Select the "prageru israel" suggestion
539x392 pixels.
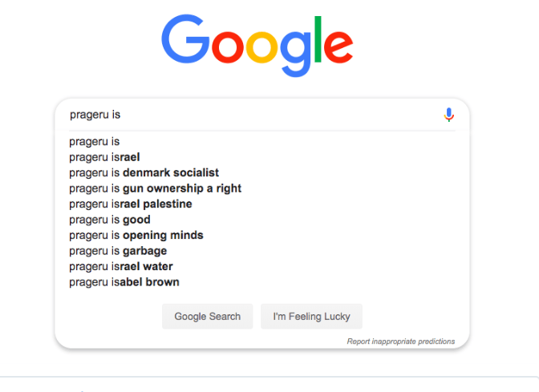coord(104,157)
